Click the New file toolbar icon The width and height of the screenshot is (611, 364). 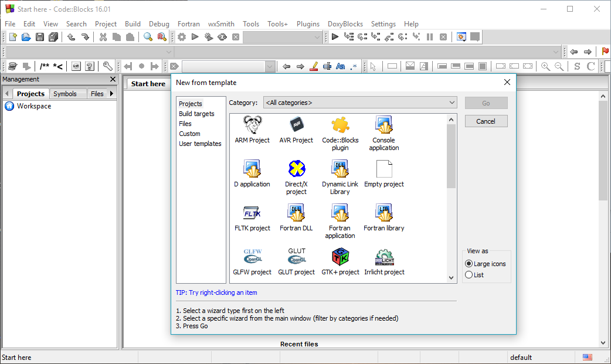point(13,37)
